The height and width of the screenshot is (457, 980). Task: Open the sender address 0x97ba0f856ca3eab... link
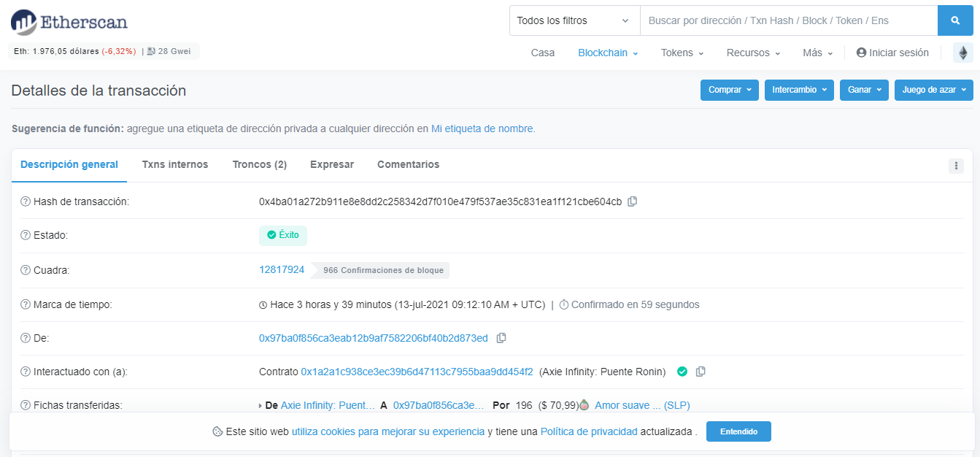click(374, 338)
